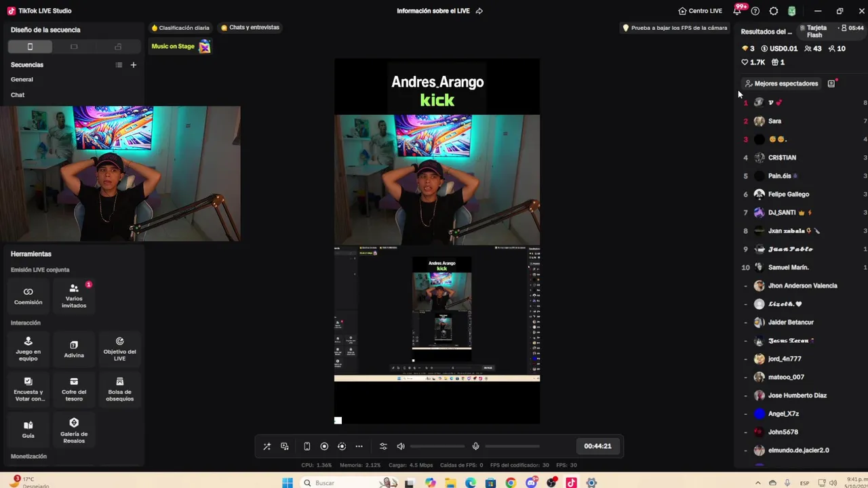Open the Adivina tool
868x488 pixels.
click(x=74, y=348)
